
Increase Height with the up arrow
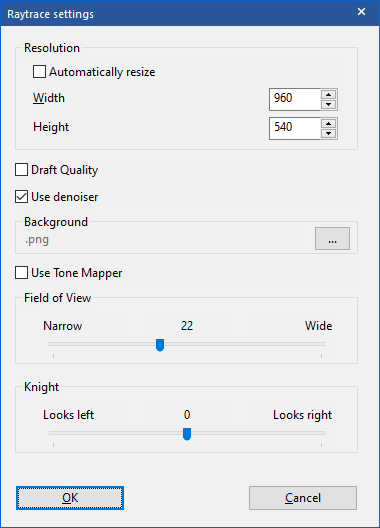tap(328, 124)
